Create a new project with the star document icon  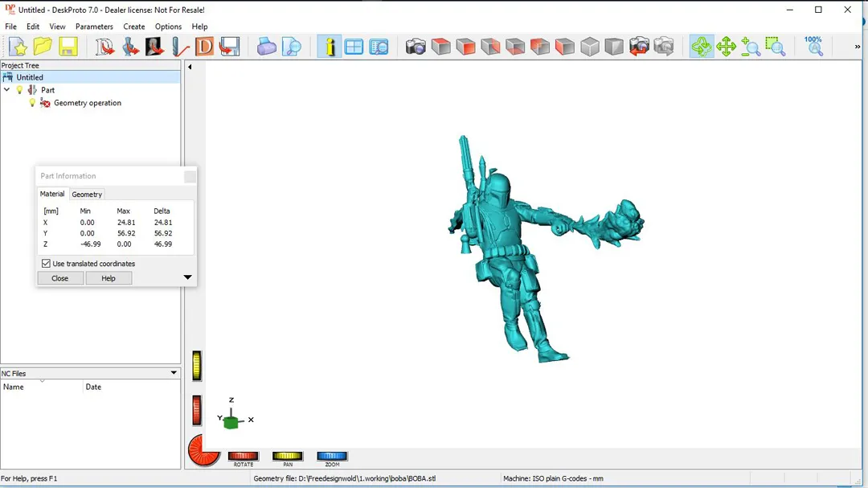[18, 47]
